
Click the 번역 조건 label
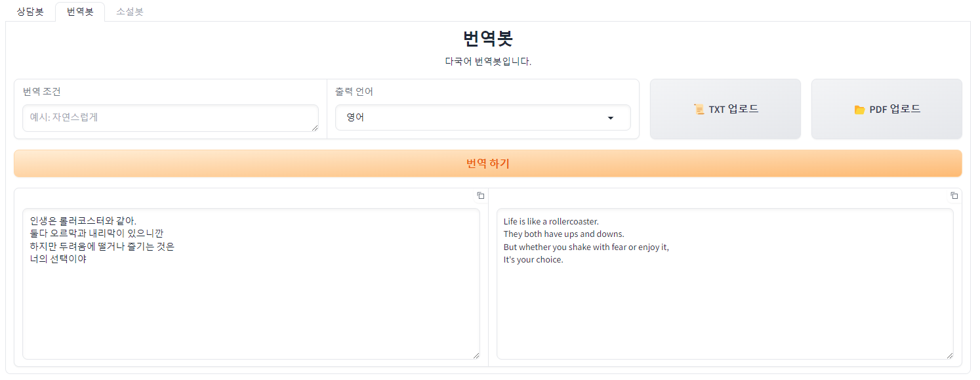coord(42,91)
